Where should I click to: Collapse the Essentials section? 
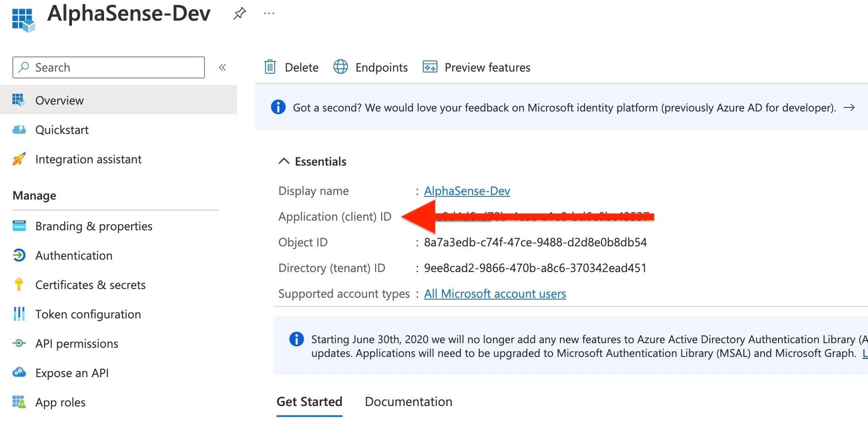(284, 161)
